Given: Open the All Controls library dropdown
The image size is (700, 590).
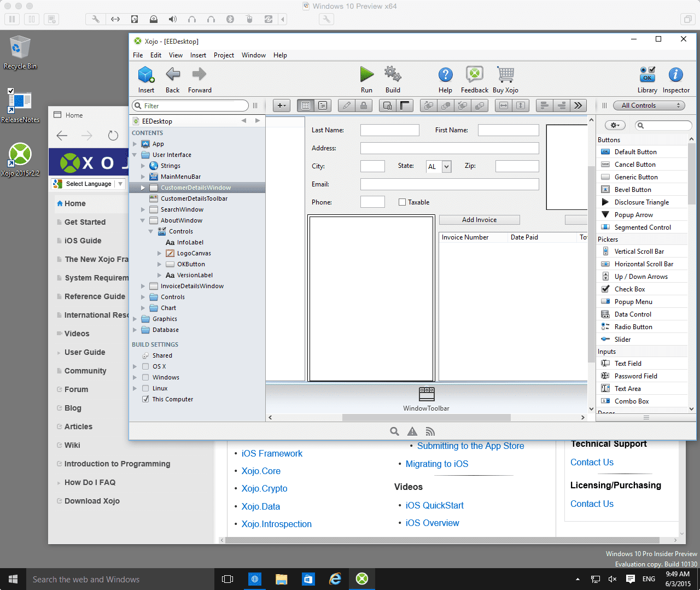Looking at the screenshot, I should click(649, 106).
